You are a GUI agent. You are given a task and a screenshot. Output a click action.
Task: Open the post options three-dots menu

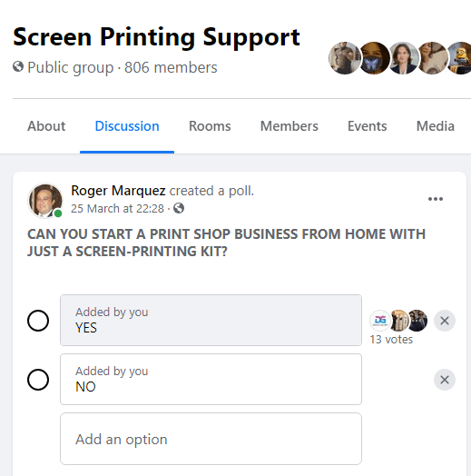pyautogui.click(x=436, y=199)
